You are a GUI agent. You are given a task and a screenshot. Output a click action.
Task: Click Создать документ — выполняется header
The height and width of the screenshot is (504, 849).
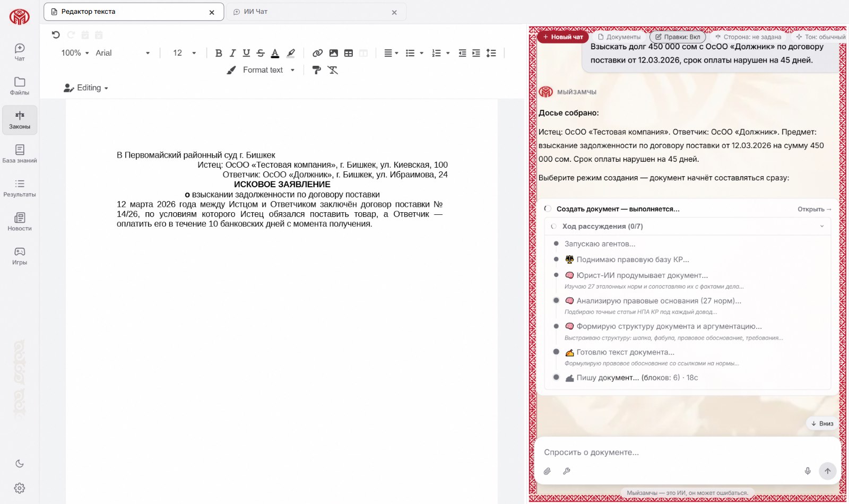[x=618, y=209]
